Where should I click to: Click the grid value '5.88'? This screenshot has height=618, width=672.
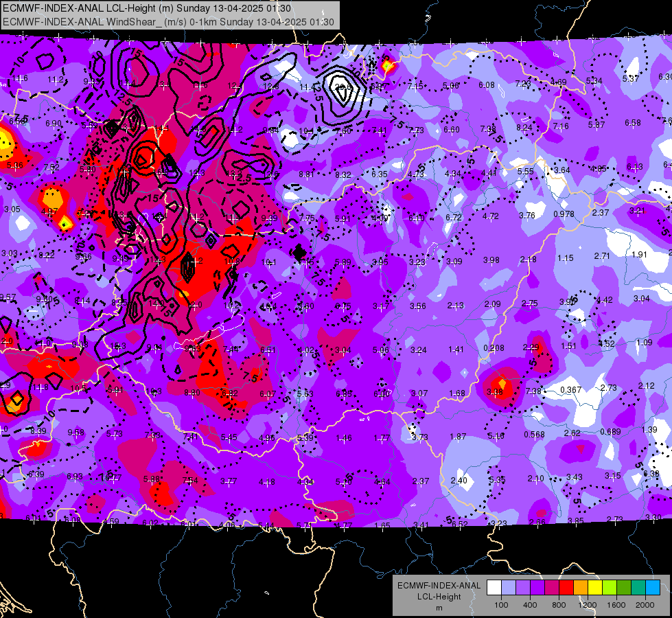coord(152,479)
